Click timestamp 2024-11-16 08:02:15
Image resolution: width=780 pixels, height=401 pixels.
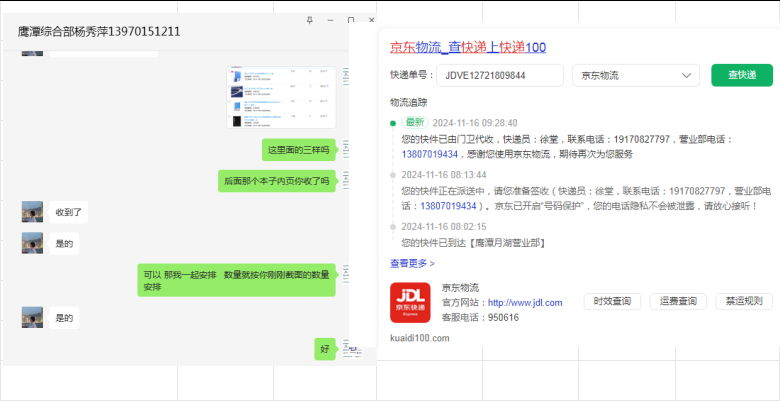point(444,227)
